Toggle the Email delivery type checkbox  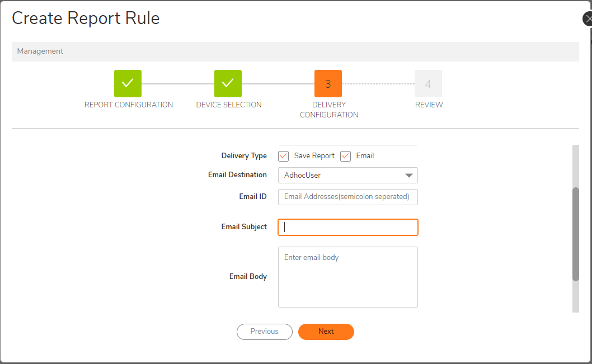[345, 156]
